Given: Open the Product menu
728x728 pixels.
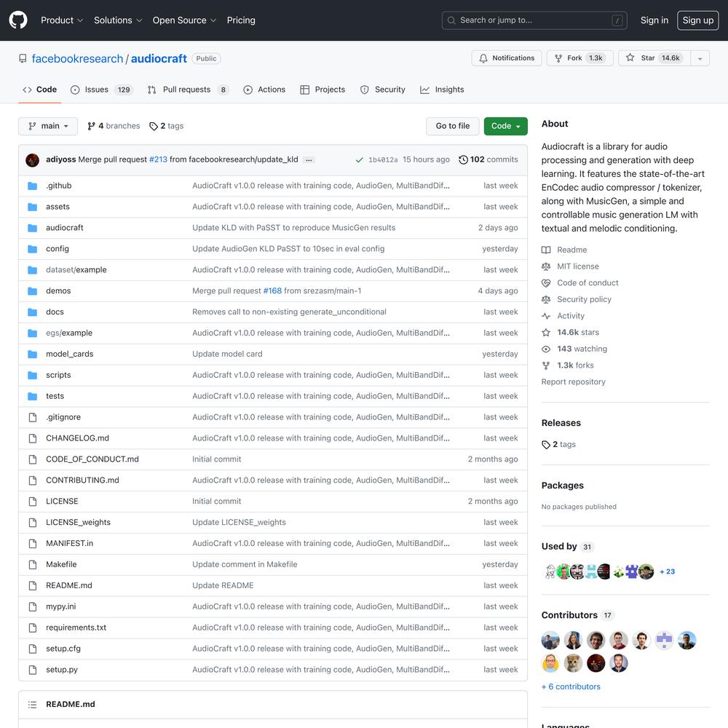Looking at the screenshot, I should click(62, 20).
